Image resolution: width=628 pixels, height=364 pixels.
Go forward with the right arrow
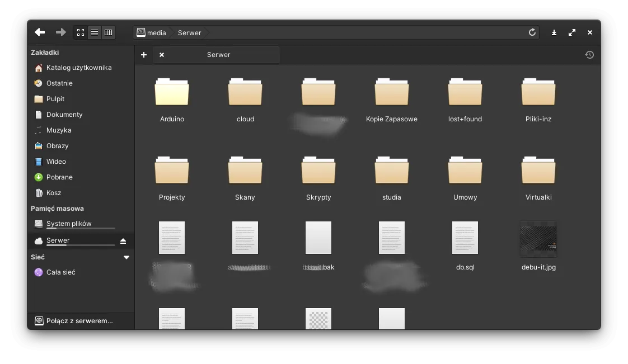(x=61, y=32)
